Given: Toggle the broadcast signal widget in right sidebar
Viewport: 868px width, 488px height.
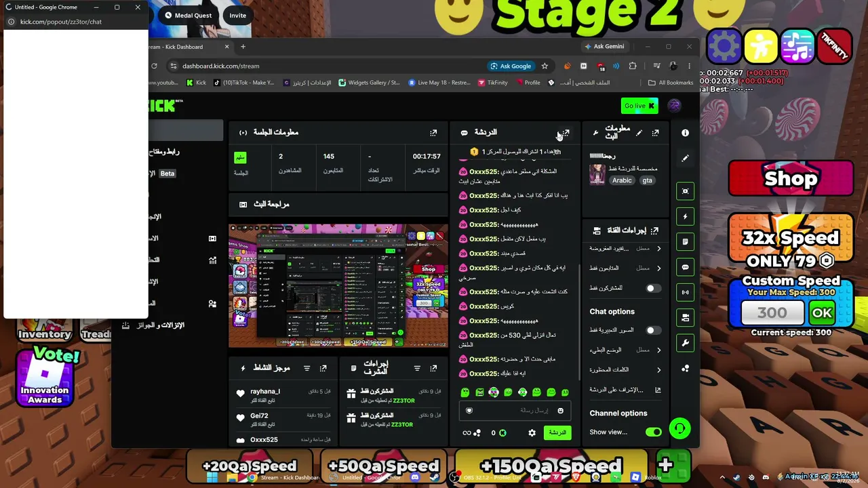Looking at the screenshot, I should (x=685, y=293).
